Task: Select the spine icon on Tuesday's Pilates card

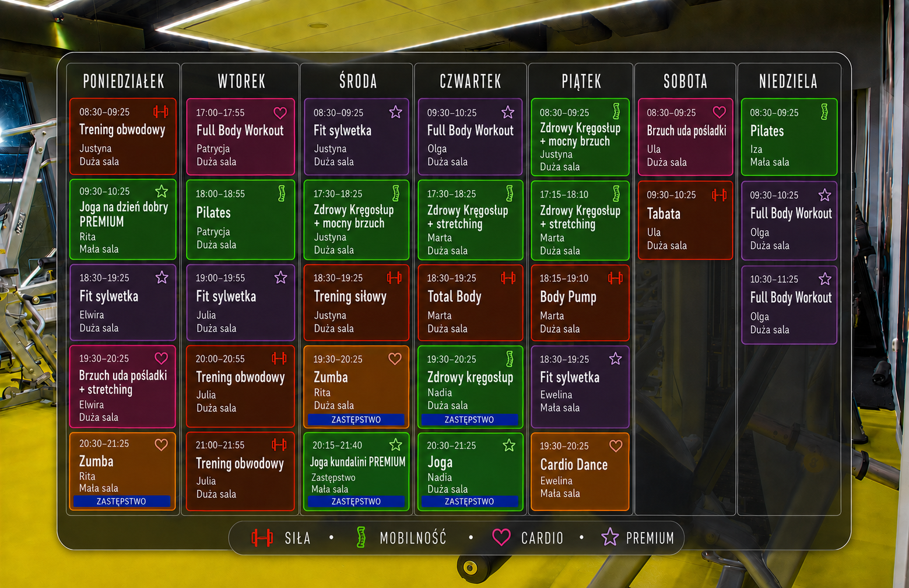Action: 282,193
